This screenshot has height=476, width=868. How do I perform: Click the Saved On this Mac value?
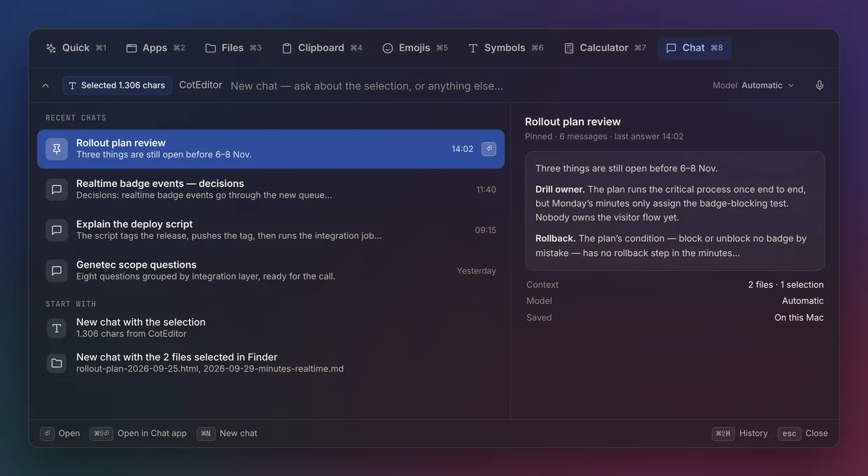(799, 318)
